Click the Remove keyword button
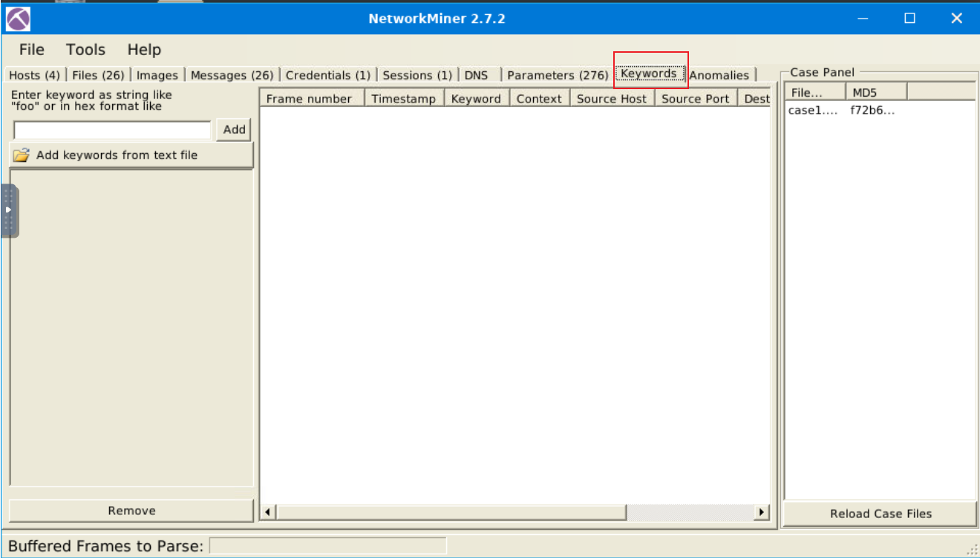Image resolution: width=980 pixels, height=558 pixels. point(131,510)
